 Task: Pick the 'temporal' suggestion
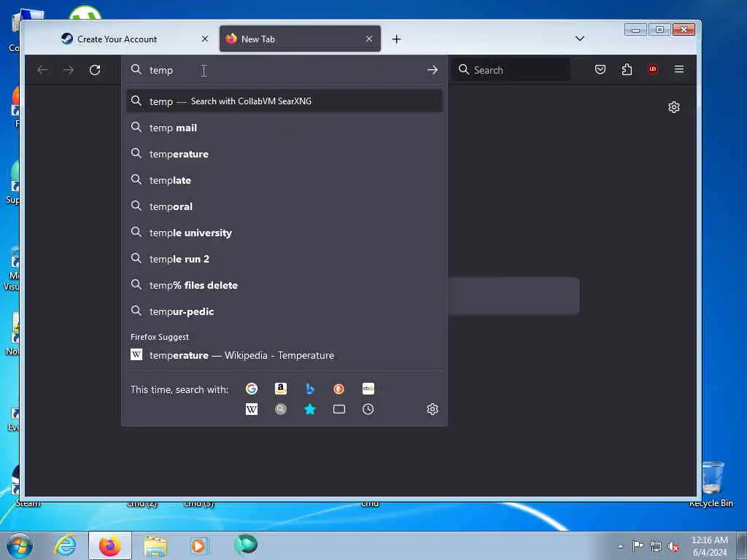tap(284, 206)
